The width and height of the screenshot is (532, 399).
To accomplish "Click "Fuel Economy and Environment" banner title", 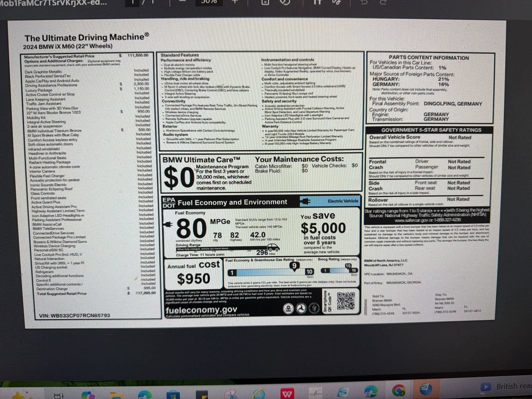I will coord(232,202).
